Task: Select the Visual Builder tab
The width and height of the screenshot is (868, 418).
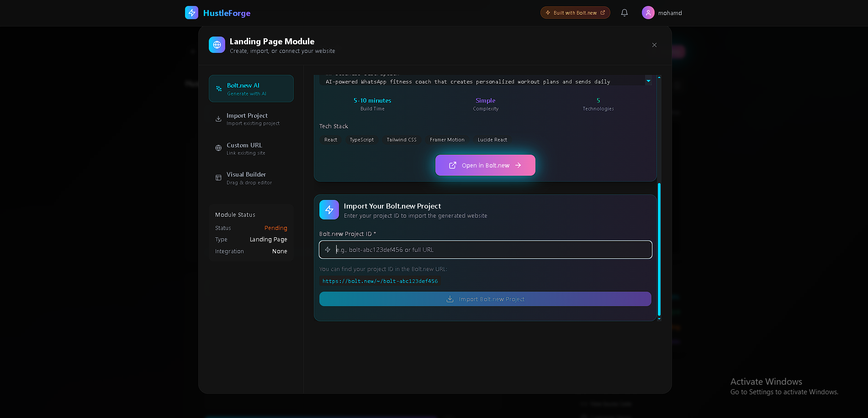Action: [251, 178]
